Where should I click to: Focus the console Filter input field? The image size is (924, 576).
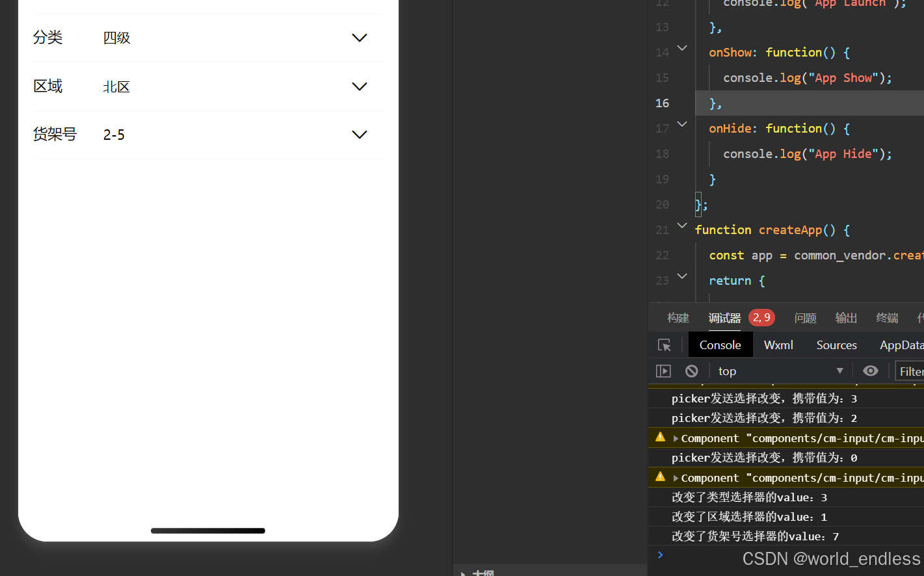tap(910, 371)
